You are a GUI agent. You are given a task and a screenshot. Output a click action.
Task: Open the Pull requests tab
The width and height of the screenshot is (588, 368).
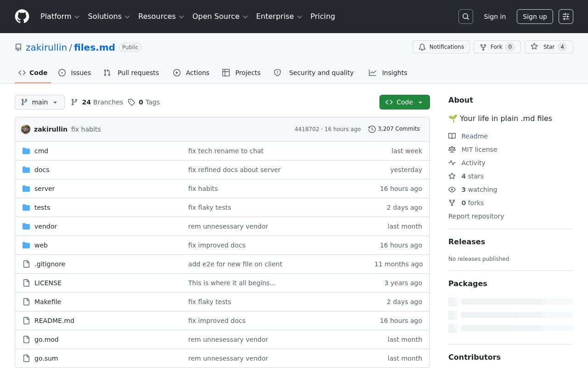[131, 73]
